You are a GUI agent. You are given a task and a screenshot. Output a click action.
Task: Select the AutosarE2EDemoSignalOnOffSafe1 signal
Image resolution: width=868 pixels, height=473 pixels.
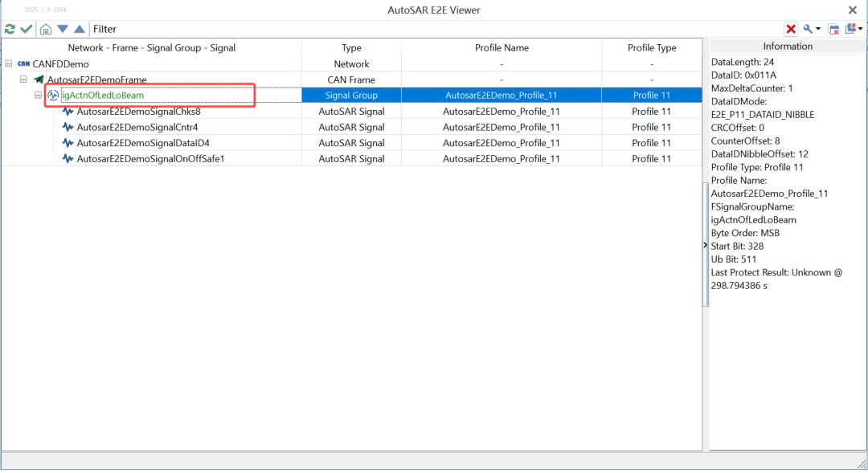click(x=150, y=159)
